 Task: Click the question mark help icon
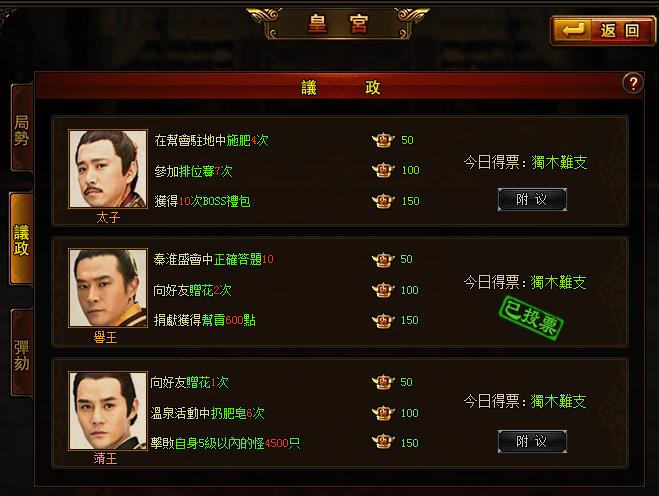pyautogui.click(x=633, y=83)
